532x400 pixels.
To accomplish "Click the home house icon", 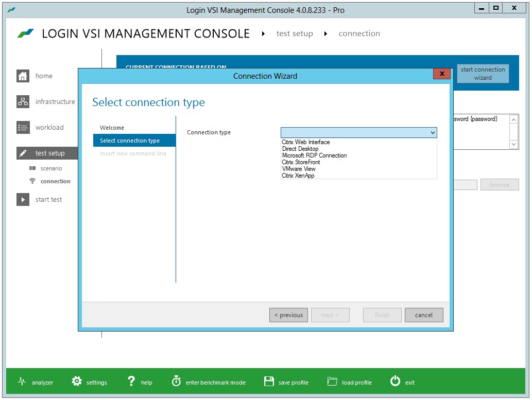I will click(x=23, y=76).
